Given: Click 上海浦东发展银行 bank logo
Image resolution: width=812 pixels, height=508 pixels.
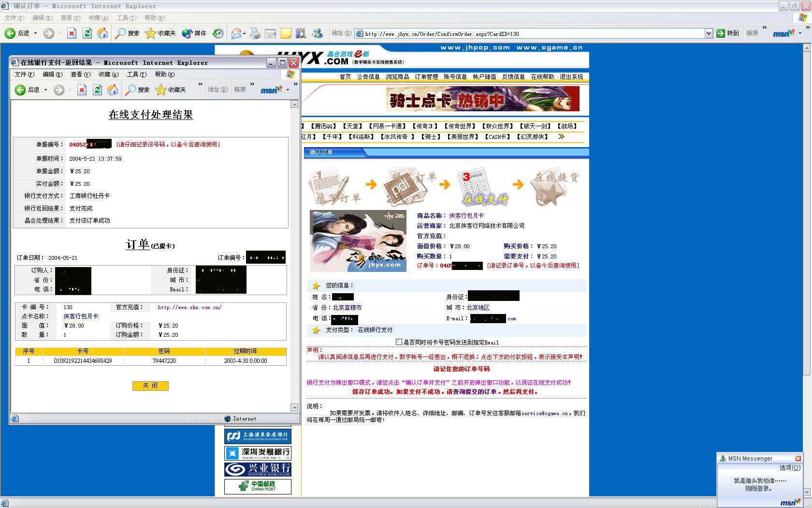Looking at the screenshot, I should 258,436.
